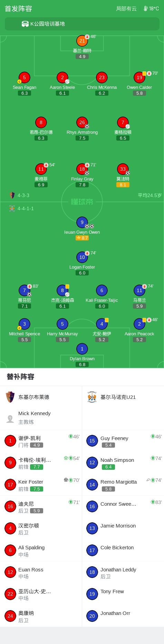Select player 9 Ieuan Gwyn Owen circle
The width and height of the screenshot is (164, 644).
tap(82, 222)
